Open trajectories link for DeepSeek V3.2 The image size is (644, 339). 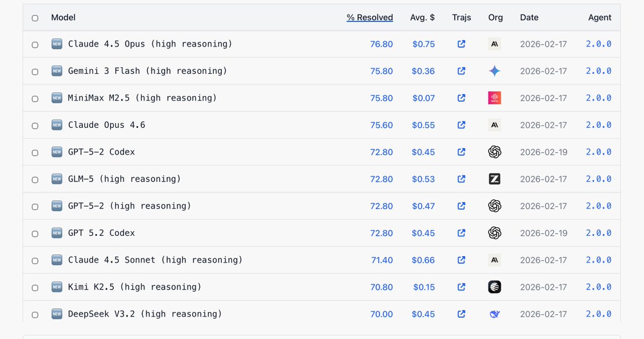pos(461,314)
